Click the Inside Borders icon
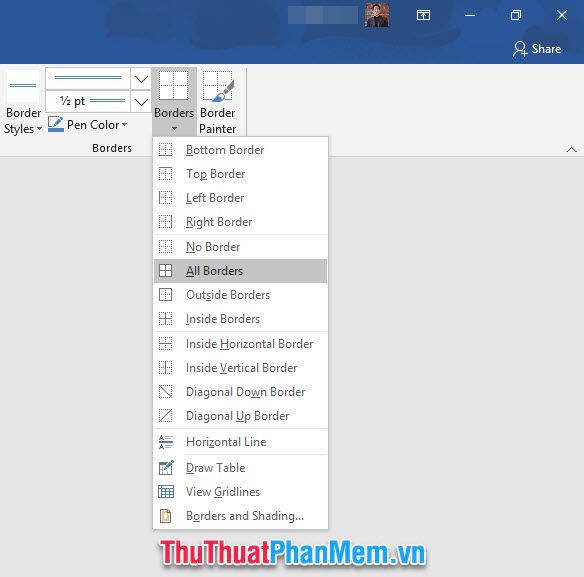This screenshot has width=584, height=577. click(x=165, y=319)
